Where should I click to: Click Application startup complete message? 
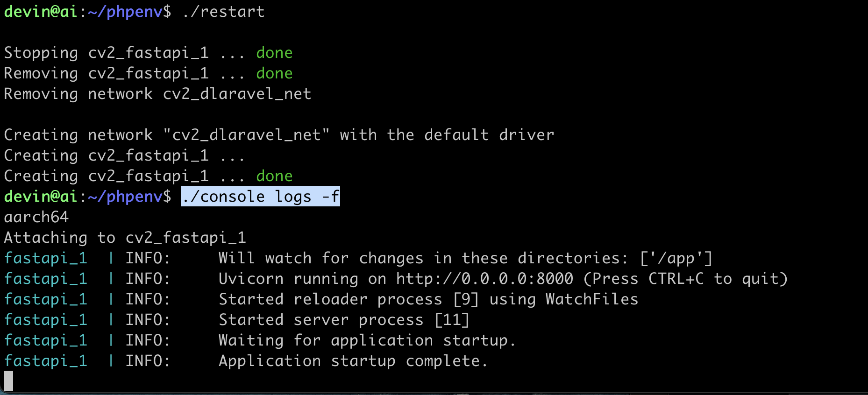pyautogui.click(x=353, y=361)
